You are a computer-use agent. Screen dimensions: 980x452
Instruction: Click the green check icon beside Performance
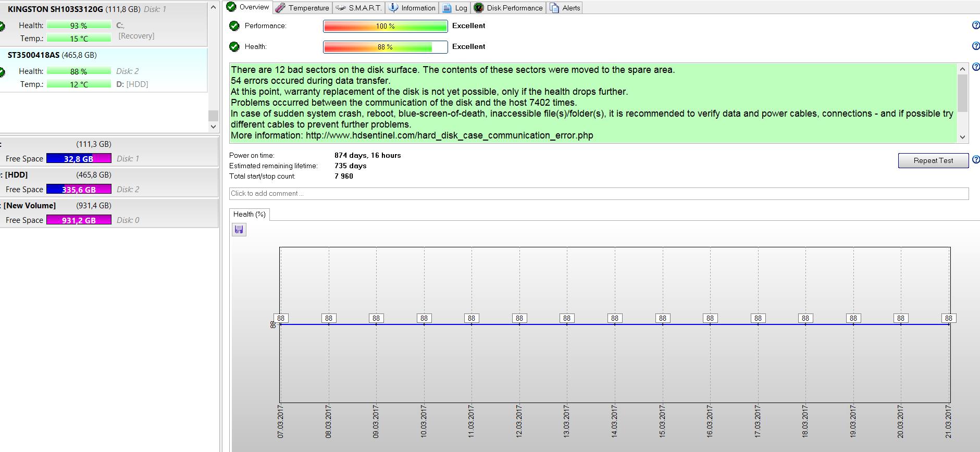234,26
